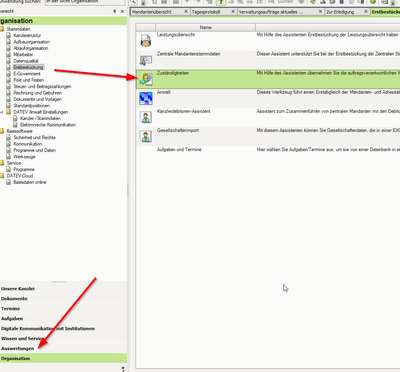The image size is (400, 372).
Task: Open the Organisation navigation section
Action: point(63,359)
